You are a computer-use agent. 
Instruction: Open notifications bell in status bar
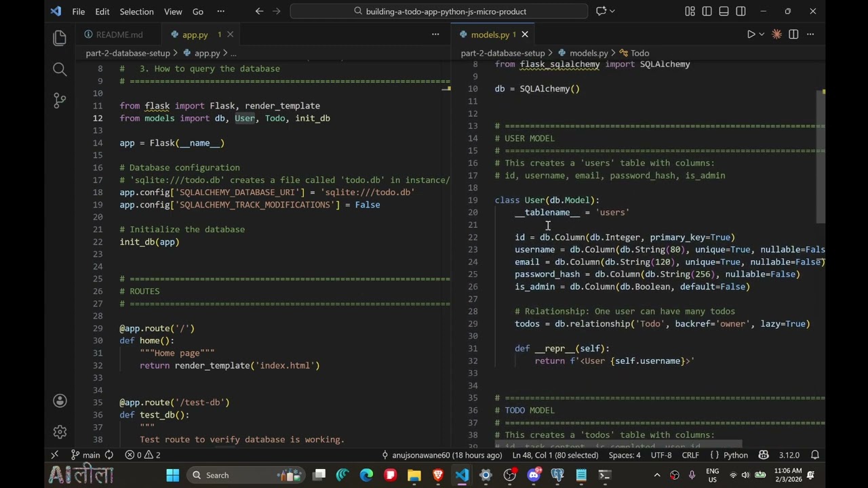(815, 455)
